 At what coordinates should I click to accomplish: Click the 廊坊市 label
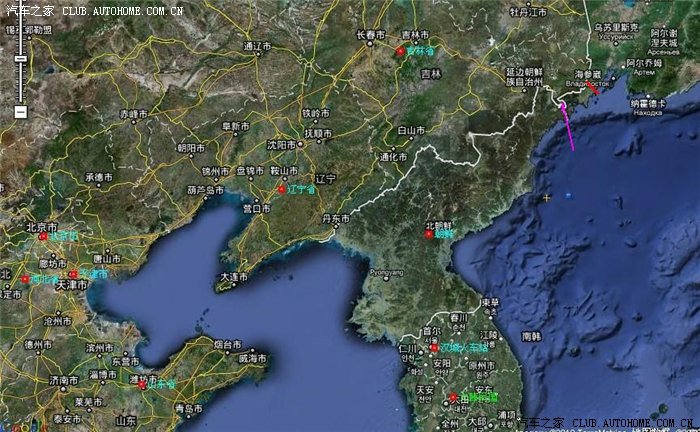53,264
